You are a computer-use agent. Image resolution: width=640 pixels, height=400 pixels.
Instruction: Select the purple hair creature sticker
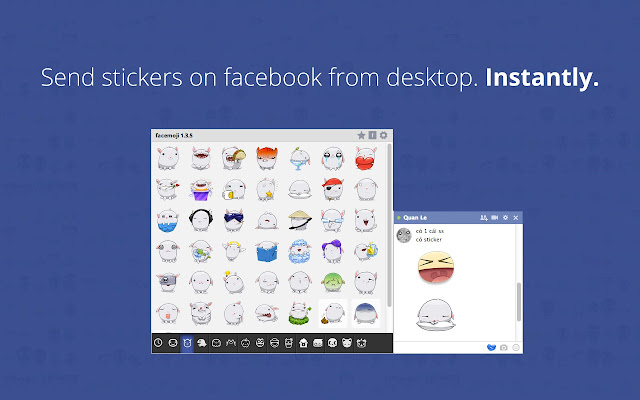click(x=333, y=251)
